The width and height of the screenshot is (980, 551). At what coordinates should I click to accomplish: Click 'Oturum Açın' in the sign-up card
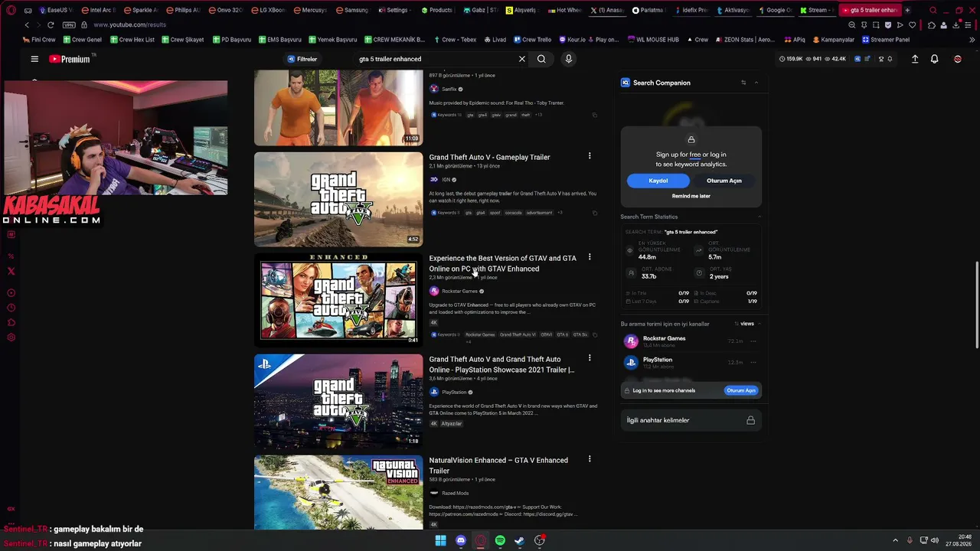(x=724, y=181)
